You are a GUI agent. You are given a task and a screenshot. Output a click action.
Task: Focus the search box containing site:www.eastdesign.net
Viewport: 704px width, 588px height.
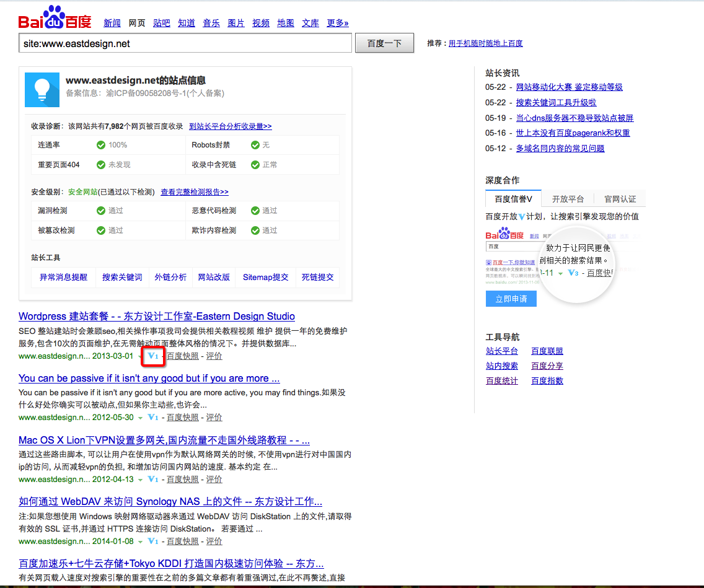tap(185, 43)
